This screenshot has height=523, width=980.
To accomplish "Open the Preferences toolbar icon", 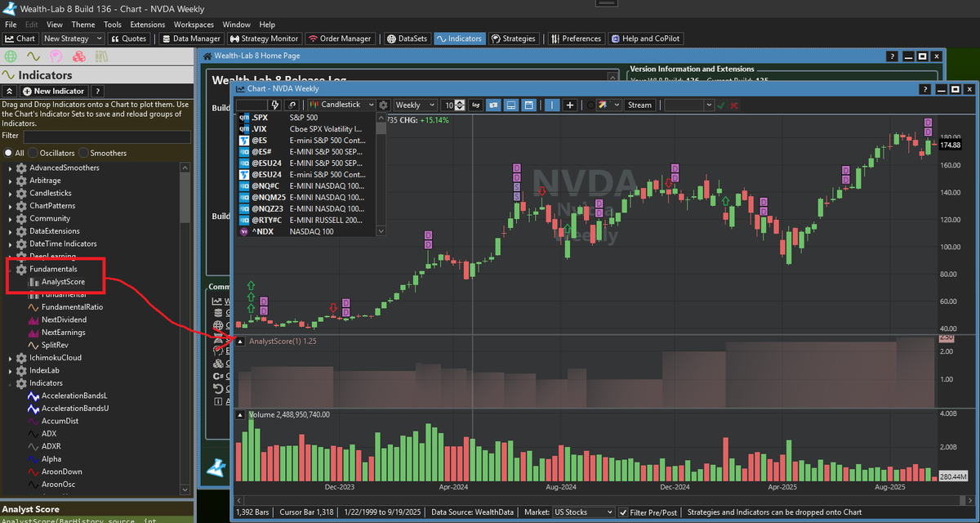I will point(576,38).
